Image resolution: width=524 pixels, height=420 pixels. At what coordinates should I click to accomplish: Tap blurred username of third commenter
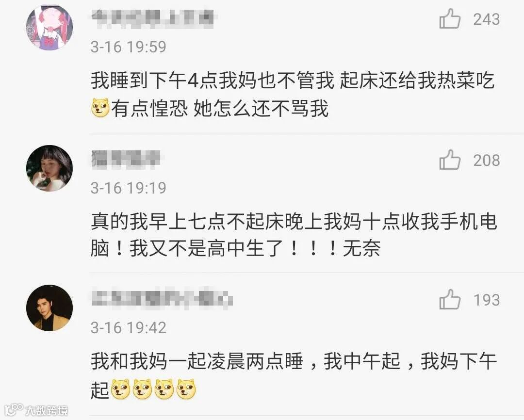162,298
